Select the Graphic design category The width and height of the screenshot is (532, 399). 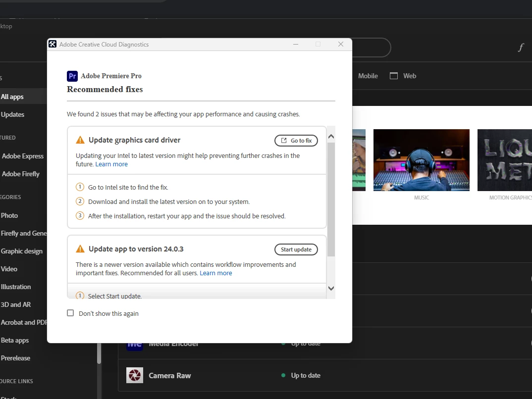click(x=22, y=251)
